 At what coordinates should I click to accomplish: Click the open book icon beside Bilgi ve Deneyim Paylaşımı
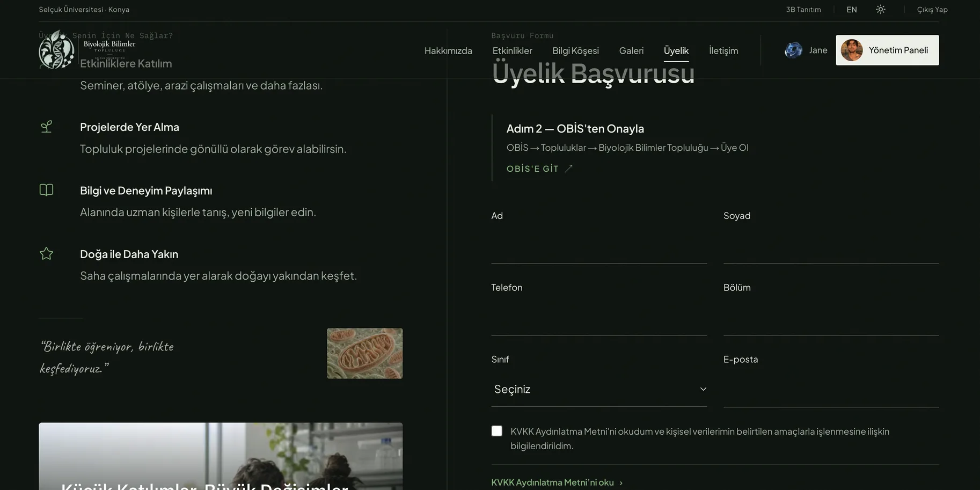click(x=47, y=190)
